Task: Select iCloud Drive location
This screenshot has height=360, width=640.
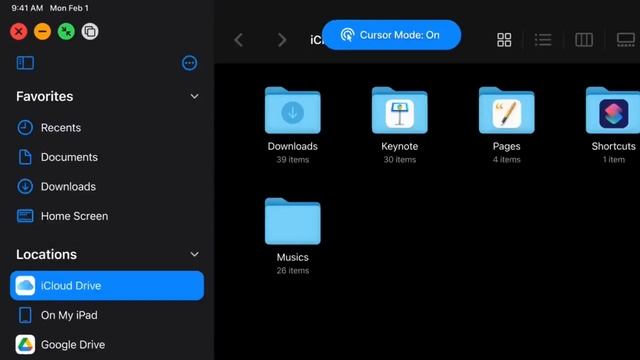Action: [107, 286]
